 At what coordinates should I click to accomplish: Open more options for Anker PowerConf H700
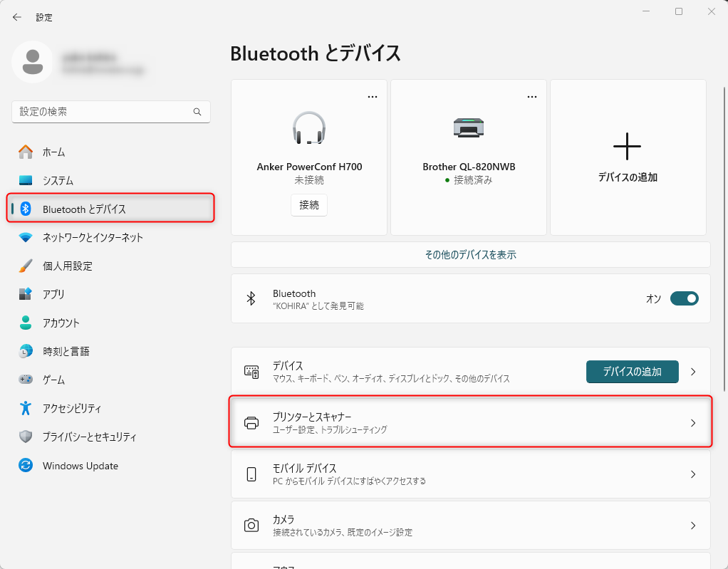(x=373, y=97)
